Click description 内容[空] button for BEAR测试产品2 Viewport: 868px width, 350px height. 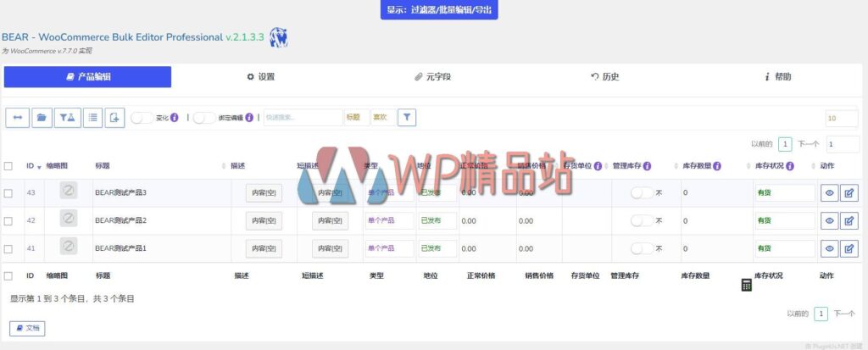[264, 220]
